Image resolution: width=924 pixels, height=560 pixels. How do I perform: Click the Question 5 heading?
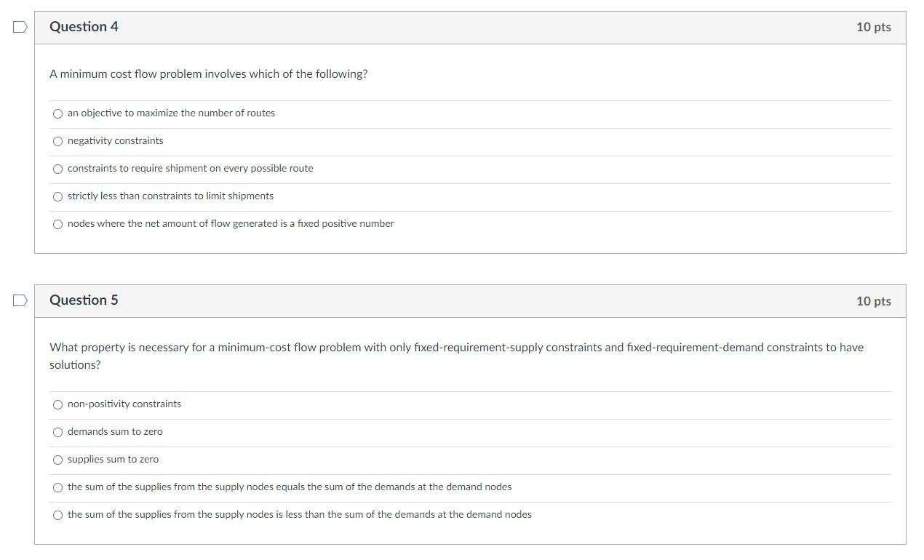(84, 300)
